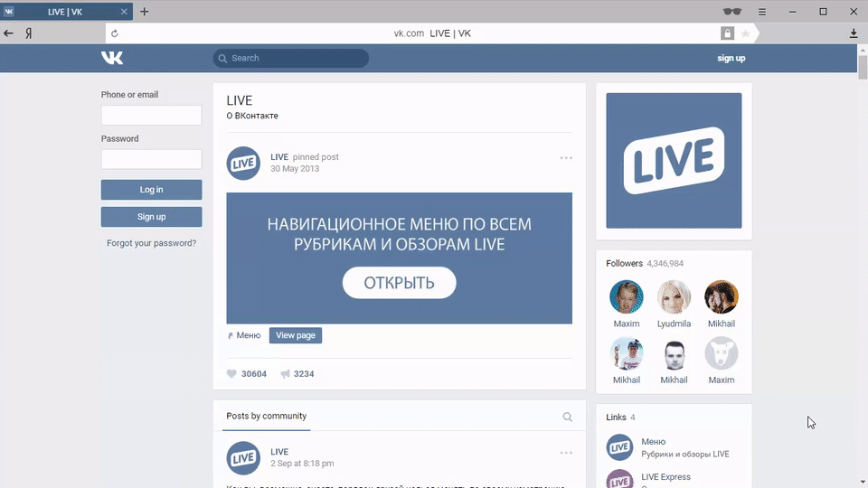This screenshot has height=488, width=868.
Task: Click the Phone or email field
Action: [151, 115]
